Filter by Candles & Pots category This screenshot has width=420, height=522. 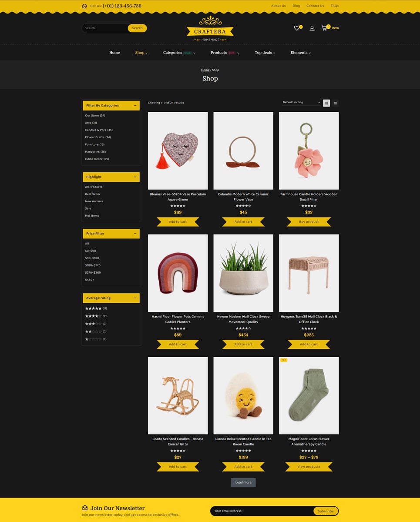[98, 130]
